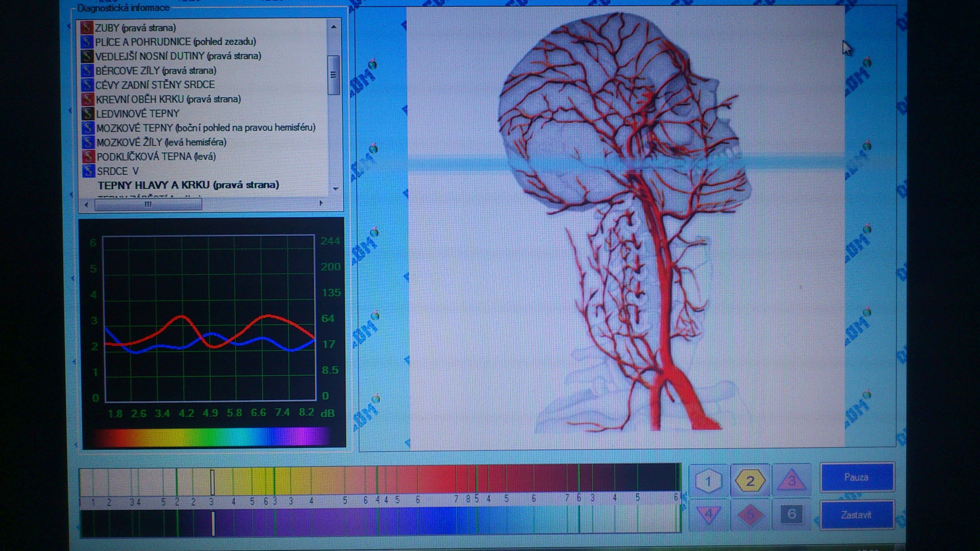Click the horizontal scroll-right arrow of list
The width and height of the screenshot is (980, 551).
[321, 203]
